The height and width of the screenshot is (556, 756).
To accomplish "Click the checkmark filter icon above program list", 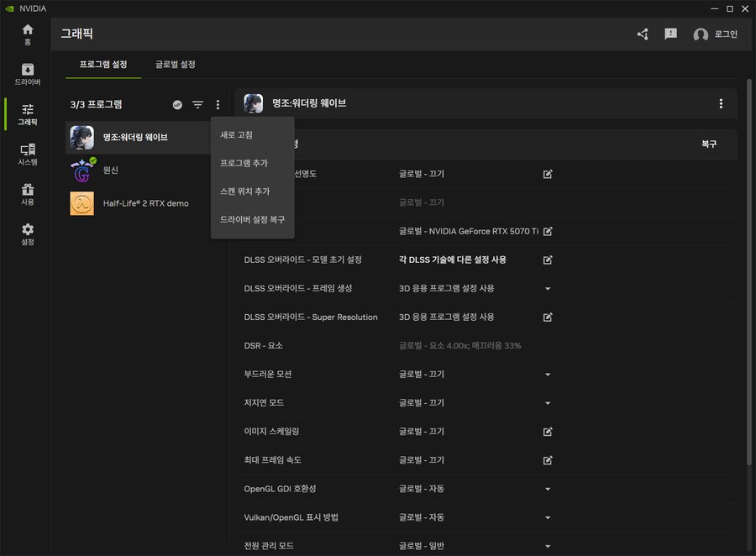I will click(177, 105).
